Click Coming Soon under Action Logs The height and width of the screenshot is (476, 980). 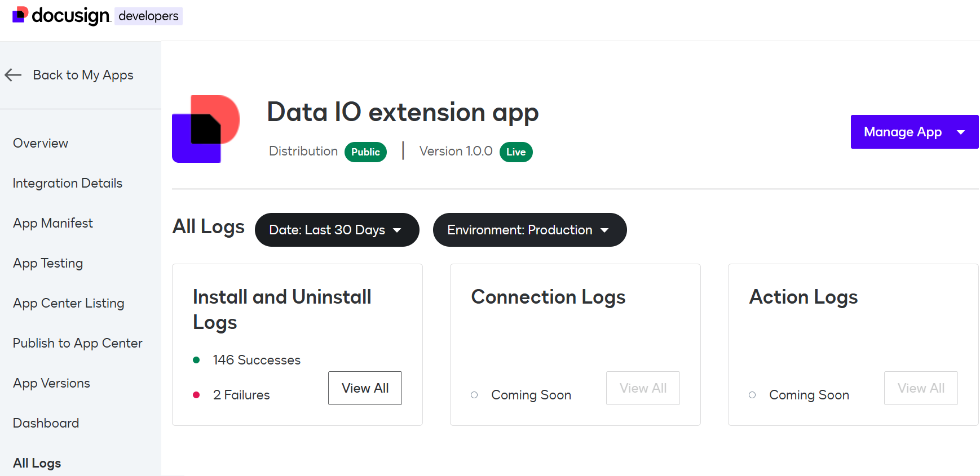coord(809,395)
